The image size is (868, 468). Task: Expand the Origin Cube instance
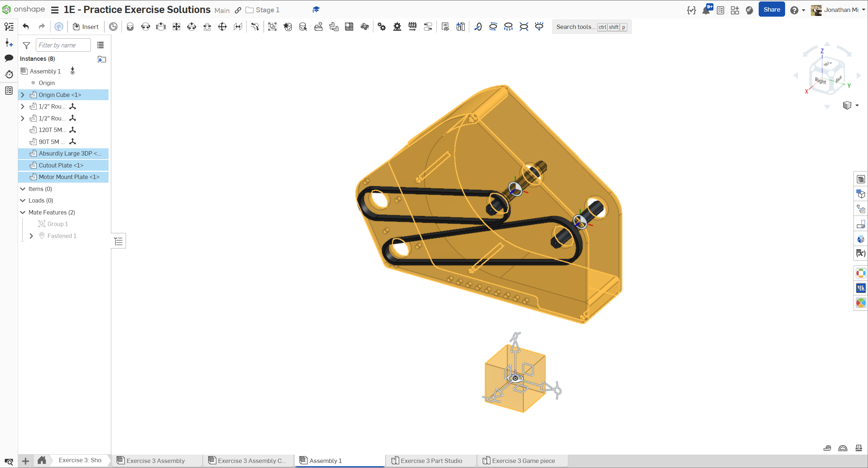tap(23, 95)
